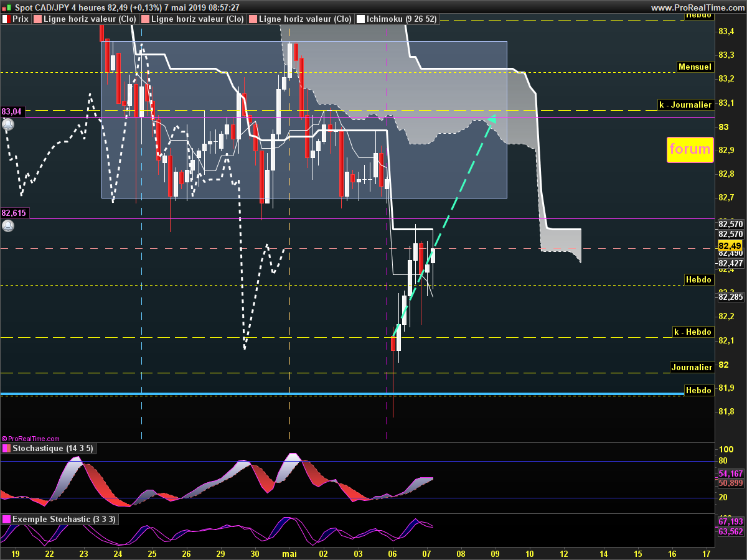Open the Ichimoku white color swatch

tap(360, 19)
